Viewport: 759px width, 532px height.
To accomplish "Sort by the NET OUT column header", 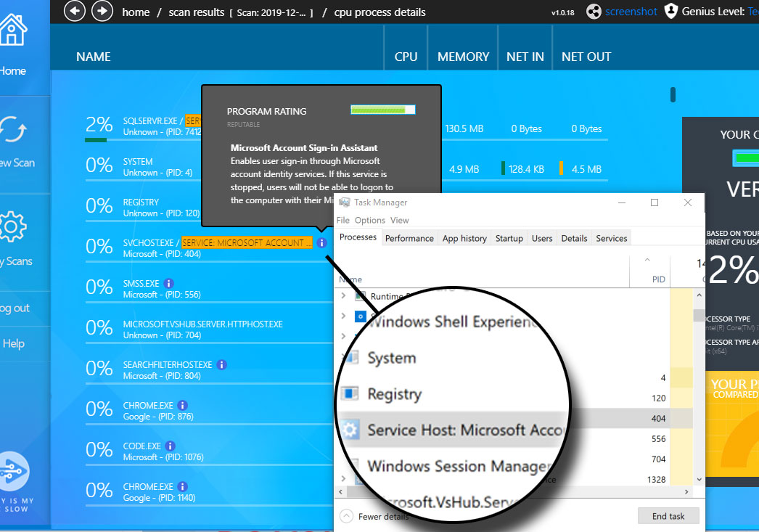I will coord(586,57).
